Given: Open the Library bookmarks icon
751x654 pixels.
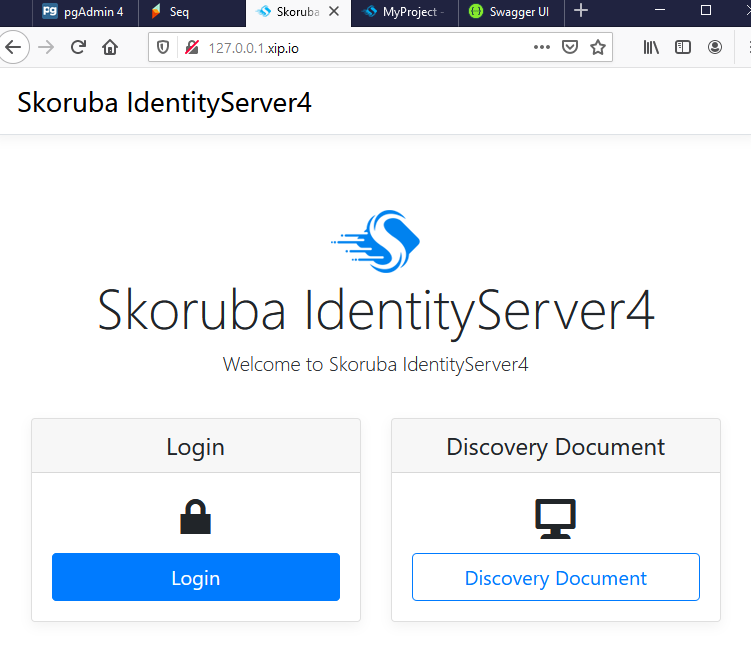Looking at the screenshot, I should (x=651, y=47).
